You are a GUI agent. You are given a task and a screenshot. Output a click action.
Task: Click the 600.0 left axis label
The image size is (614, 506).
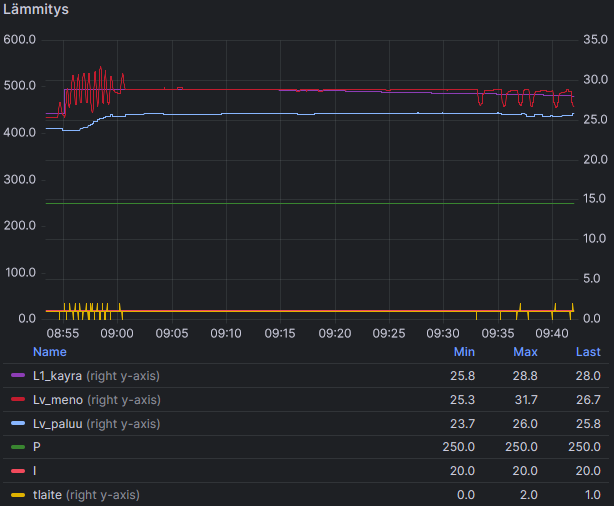pyautogui.click(x=20, y=40)
